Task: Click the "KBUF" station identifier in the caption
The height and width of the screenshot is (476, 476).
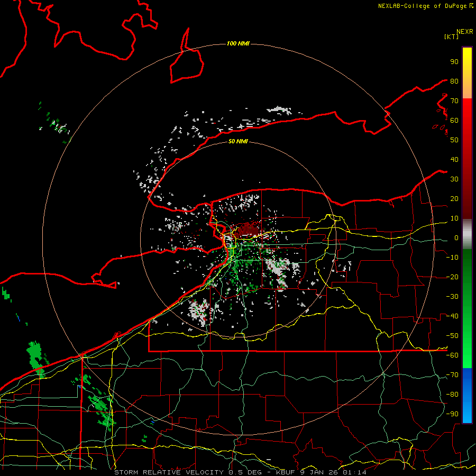Action: 286,472
